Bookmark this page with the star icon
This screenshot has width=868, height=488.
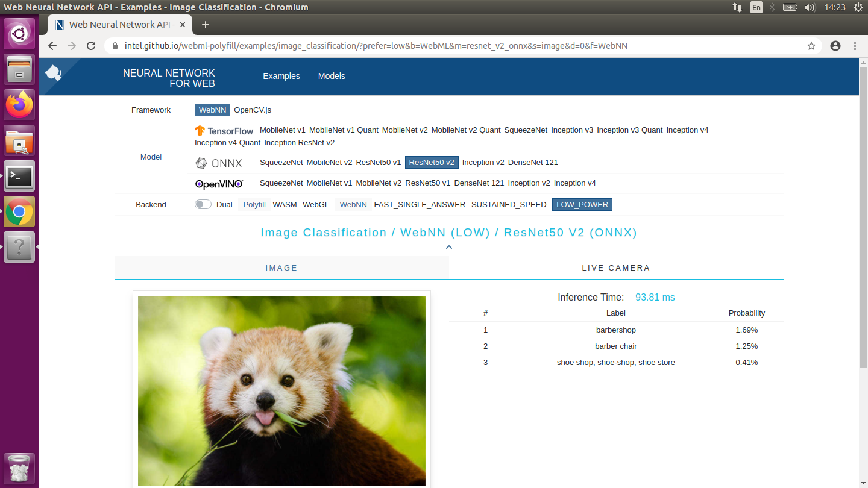(x=811, y=46)
